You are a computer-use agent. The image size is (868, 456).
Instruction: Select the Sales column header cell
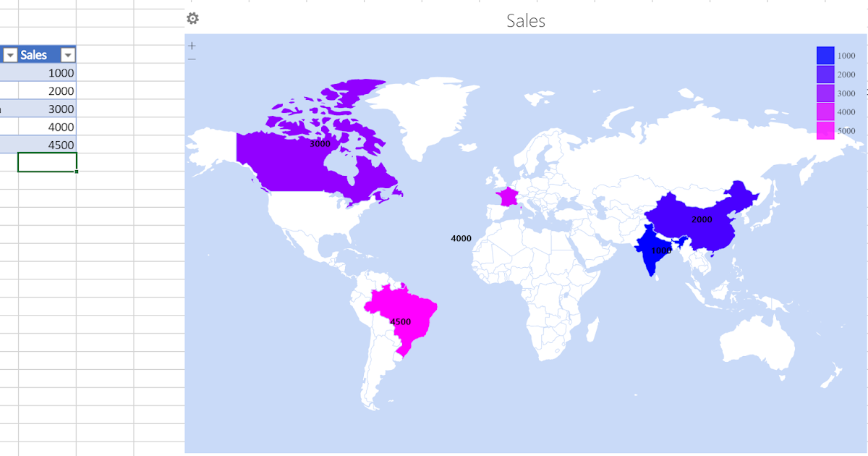point(35,54)
